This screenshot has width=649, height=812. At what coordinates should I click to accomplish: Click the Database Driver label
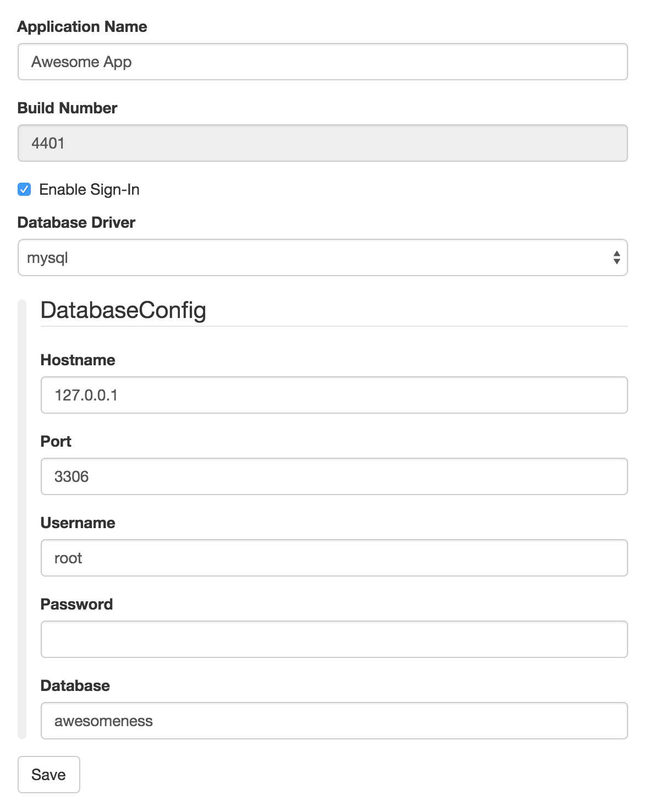click(76, 222)
